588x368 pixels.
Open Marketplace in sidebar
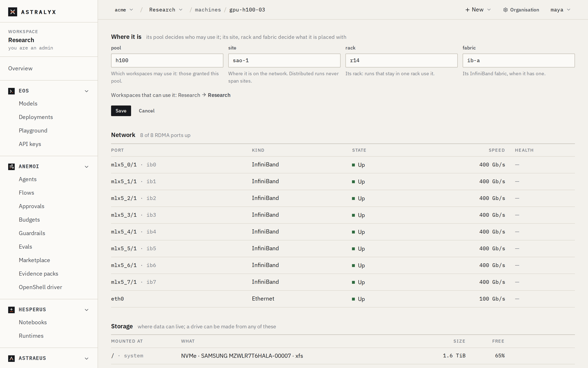(x=35, y=260)
